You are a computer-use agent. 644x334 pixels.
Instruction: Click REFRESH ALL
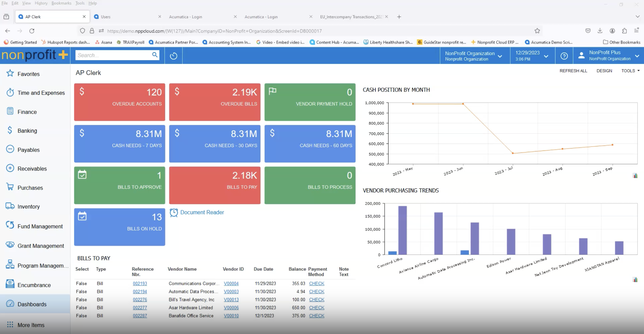coord(573,71)
